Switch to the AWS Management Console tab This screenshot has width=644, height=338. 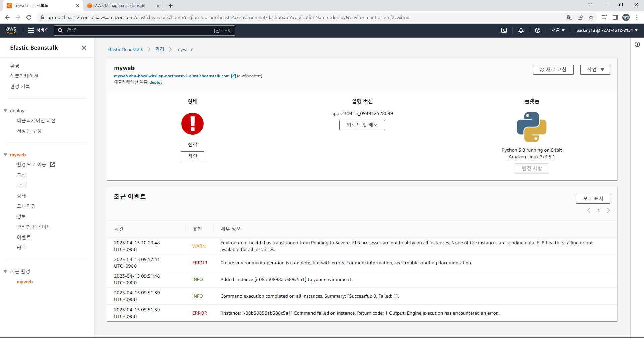click(120, 6)
